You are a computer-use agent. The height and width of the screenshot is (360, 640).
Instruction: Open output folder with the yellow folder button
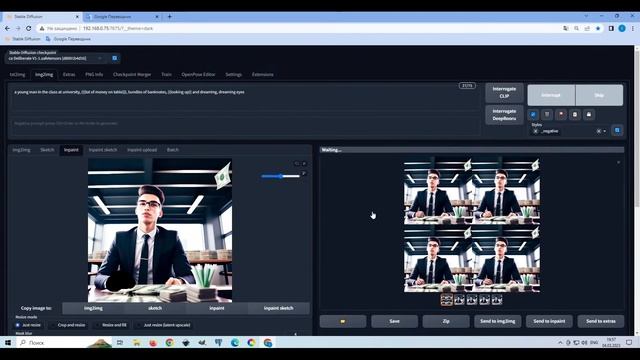click(x=343, y=321)
